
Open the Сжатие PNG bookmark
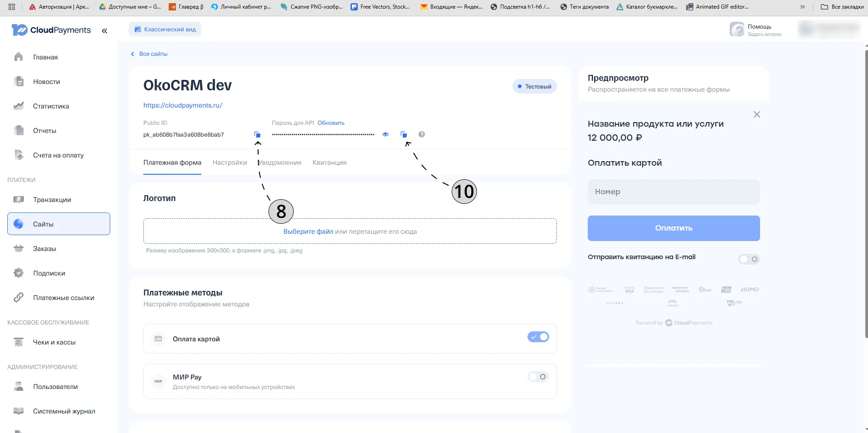click(x=312, y=7)
